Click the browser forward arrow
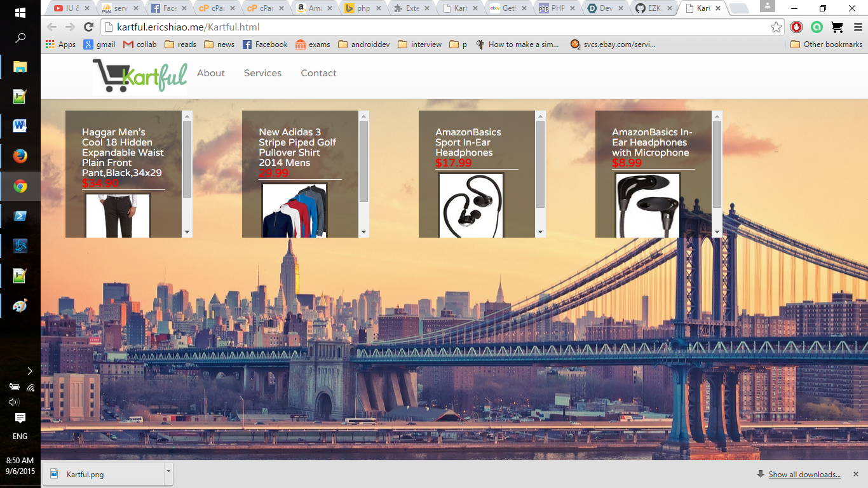 71,27
